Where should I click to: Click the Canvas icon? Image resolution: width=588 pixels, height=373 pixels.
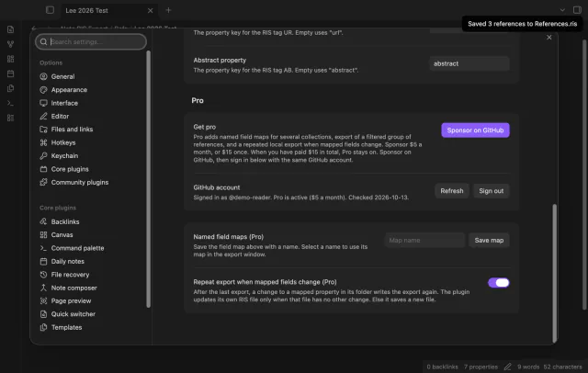coord(43,234)
